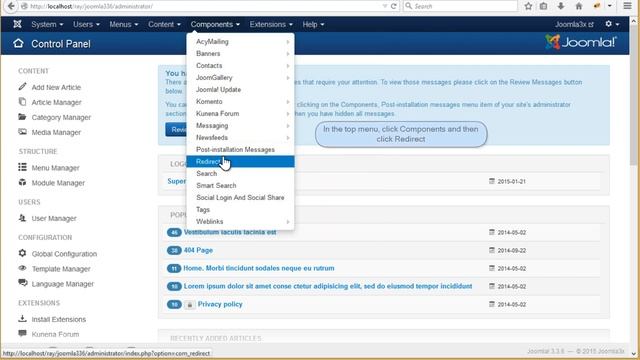The height and width of the screenshot is (360, 640).
Task: Open the 404 Page article link
Action: click(198, 250)
